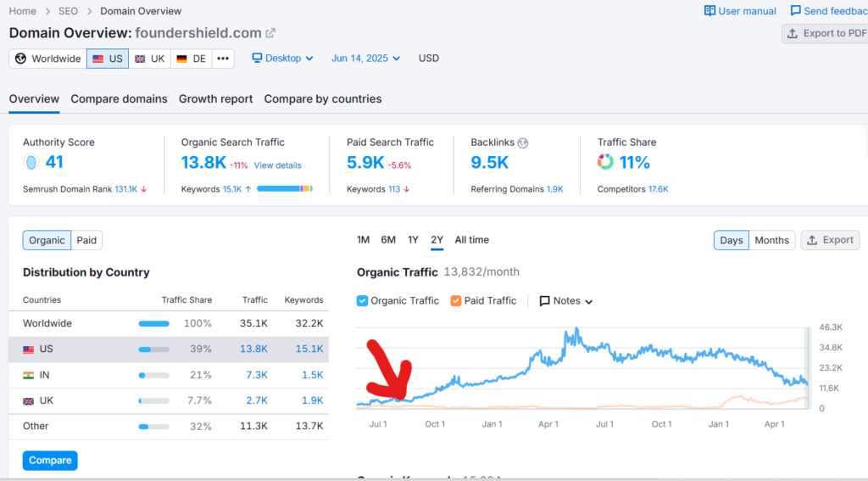Switch chart granularity to Months
The image size is (868, 481).
771,240
